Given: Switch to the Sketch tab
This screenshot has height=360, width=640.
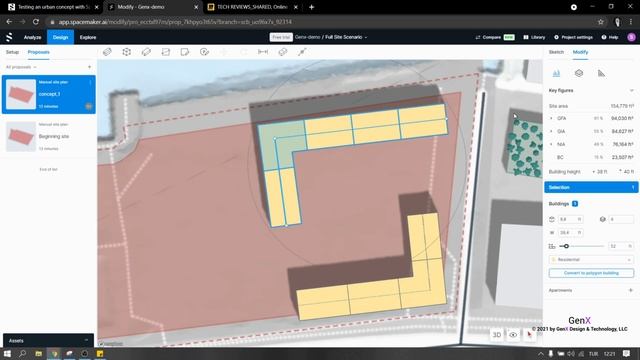Looking at the screenshot, I should [x=556, y=52].
